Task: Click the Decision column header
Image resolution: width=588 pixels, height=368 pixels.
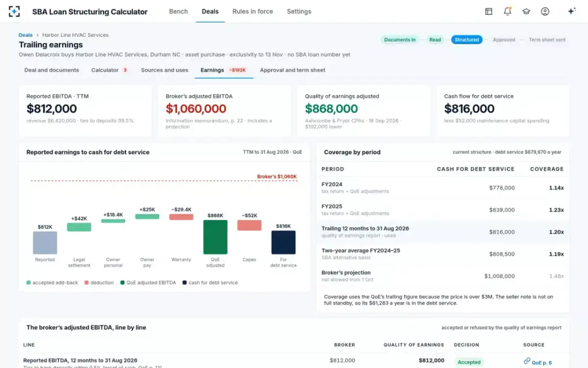Action: tap(466, 345)
